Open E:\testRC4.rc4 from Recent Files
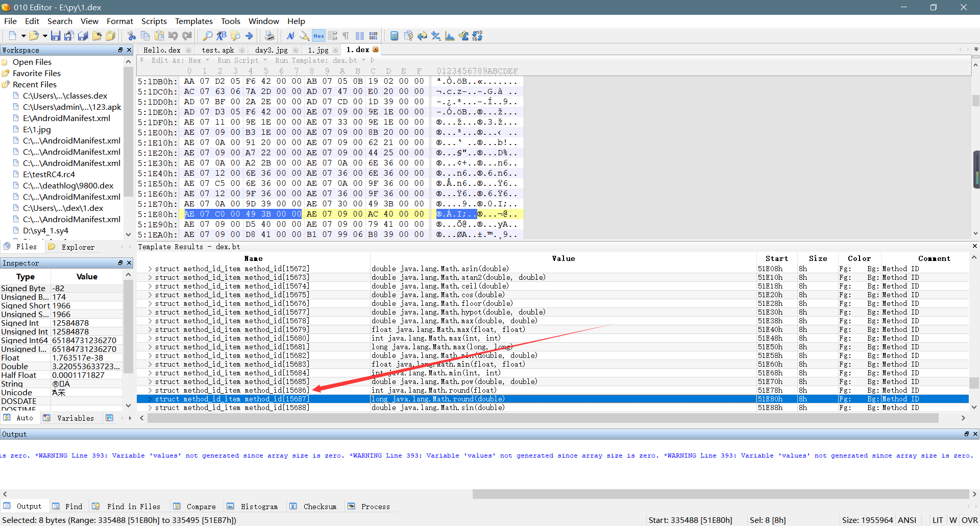Screen dimensions: 980x526 click(x=48, y=174)
